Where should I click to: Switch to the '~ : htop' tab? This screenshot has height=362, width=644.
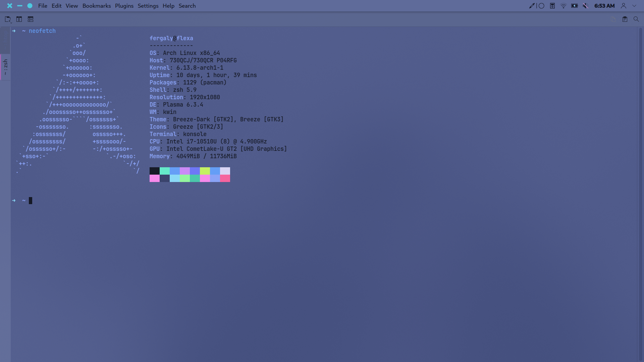(x=5, y=40)
